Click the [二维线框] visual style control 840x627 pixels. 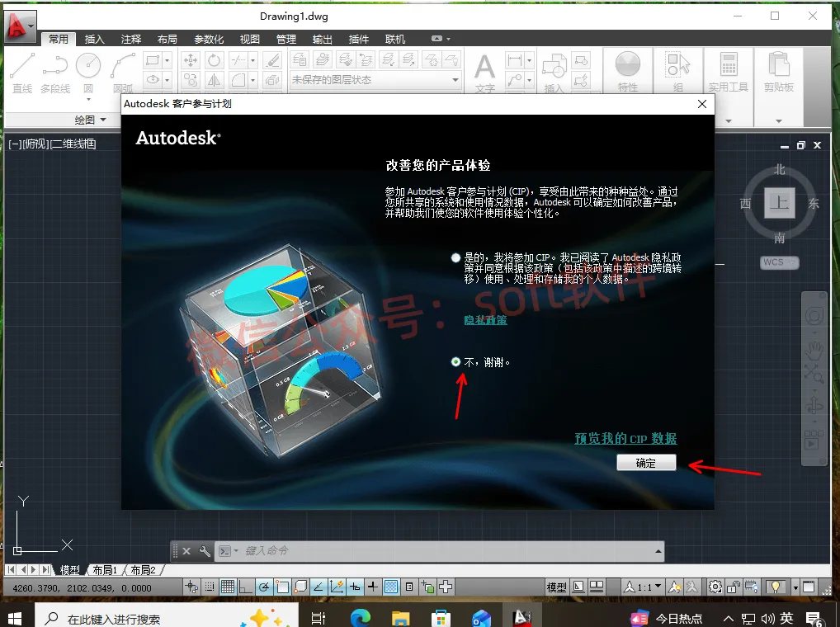pyautogui.click(x=73, y=144)
